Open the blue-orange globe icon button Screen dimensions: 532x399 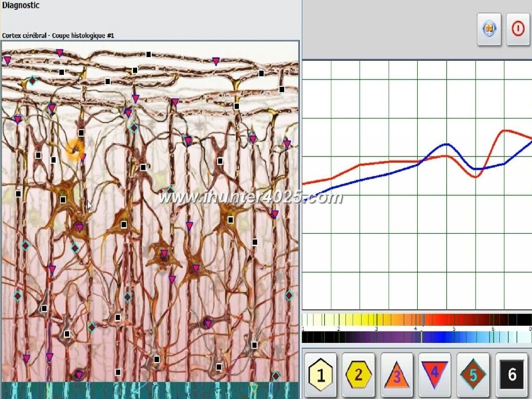point(489,29)
